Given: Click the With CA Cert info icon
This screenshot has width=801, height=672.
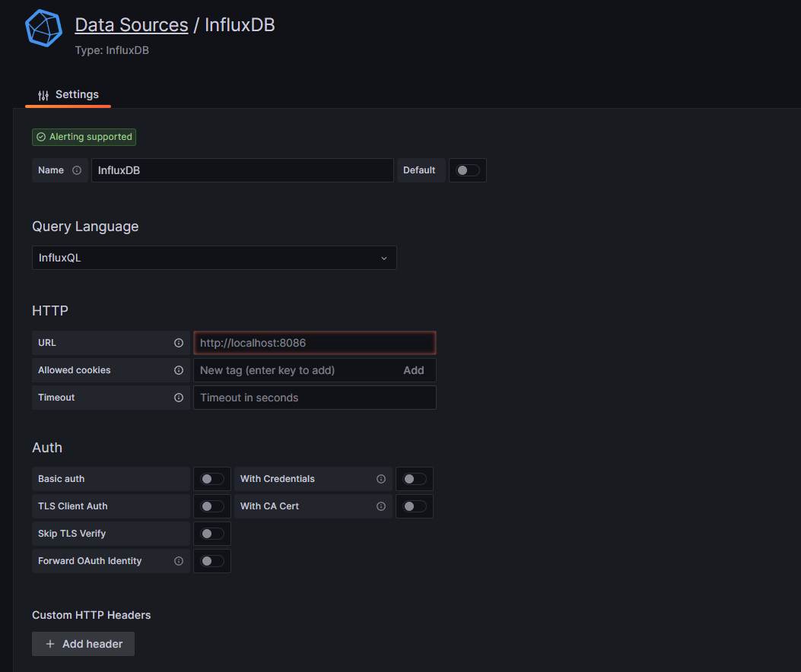Looking at the screenshot, I should point(381,506).
